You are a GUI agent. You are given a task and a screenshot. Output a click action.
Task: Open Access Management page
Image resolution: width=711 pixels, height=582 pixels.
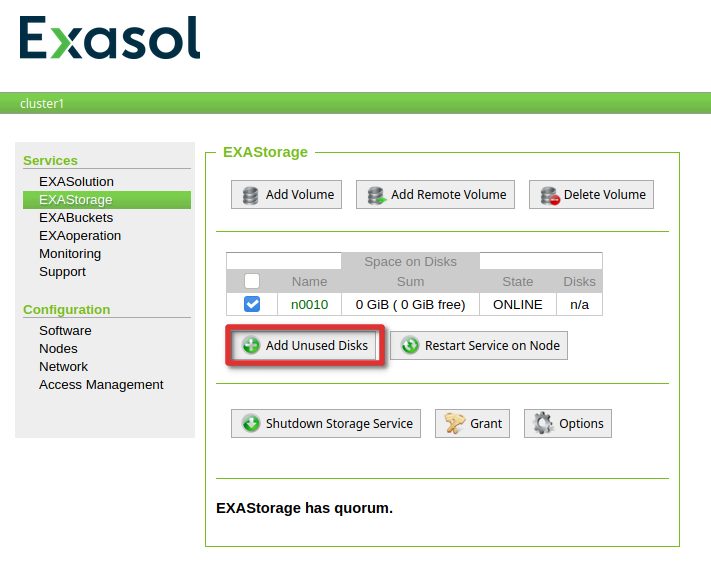click(101, 385)
